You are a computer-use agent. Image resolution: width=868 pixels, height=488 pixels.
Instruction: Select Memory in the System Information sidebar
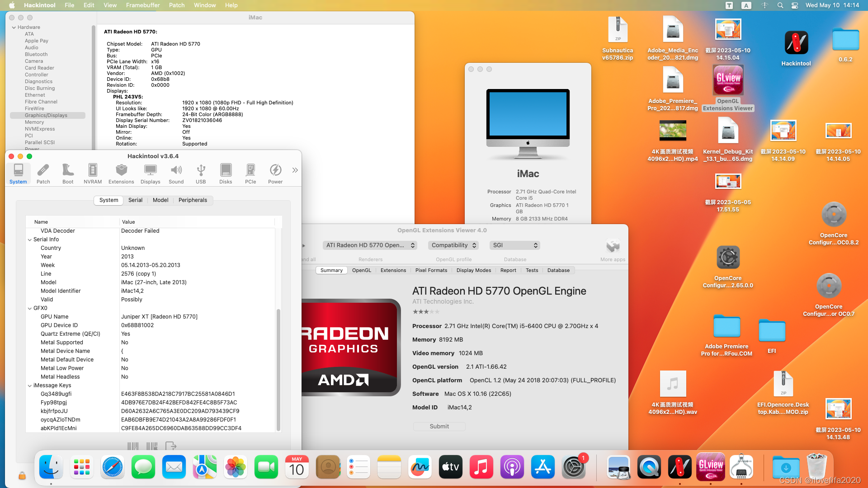(34, 122)
